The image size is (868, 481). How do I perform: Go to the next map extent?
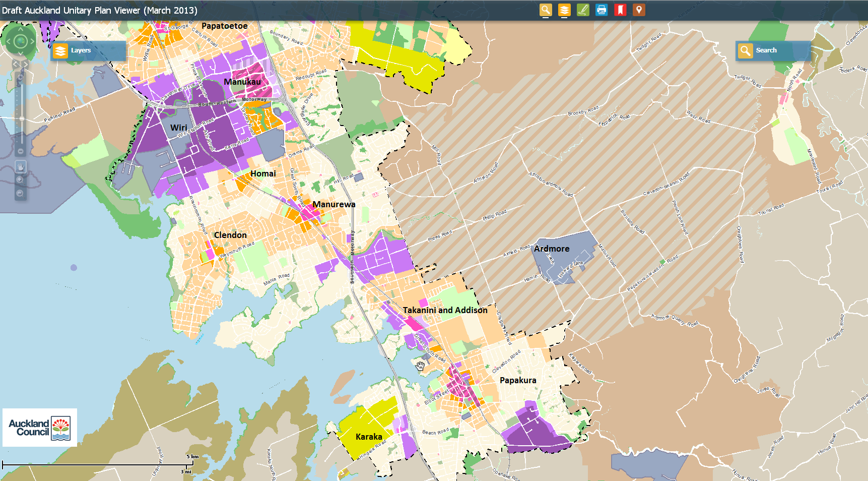(x=25, y=64)
